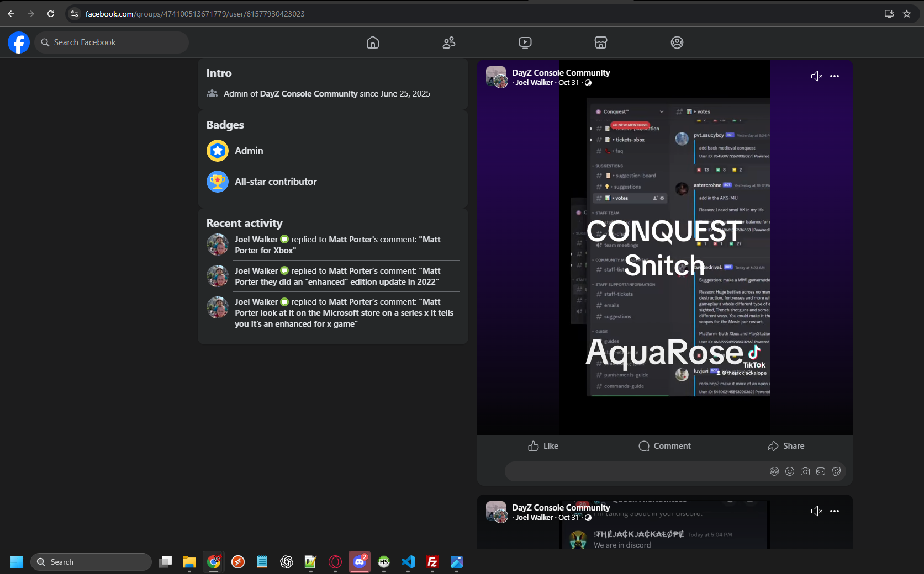This screenshot has width=924, height=574.
Task: Open more options on Conquest video post
Action: (835, 76)
